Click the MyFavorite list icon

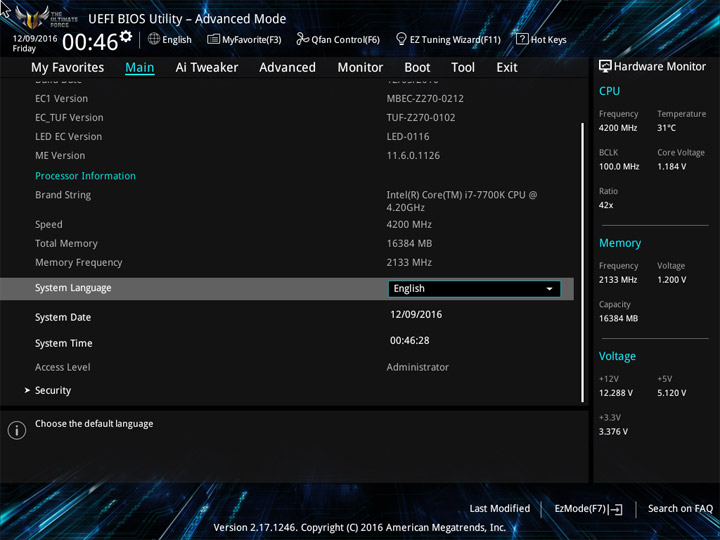tap(213, 39)
